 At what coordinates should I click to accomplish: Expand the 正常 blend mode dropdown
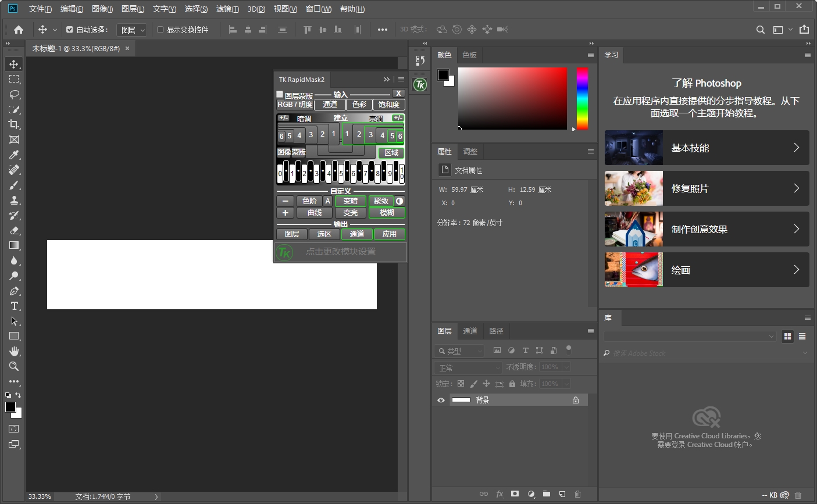pos(468,368)
